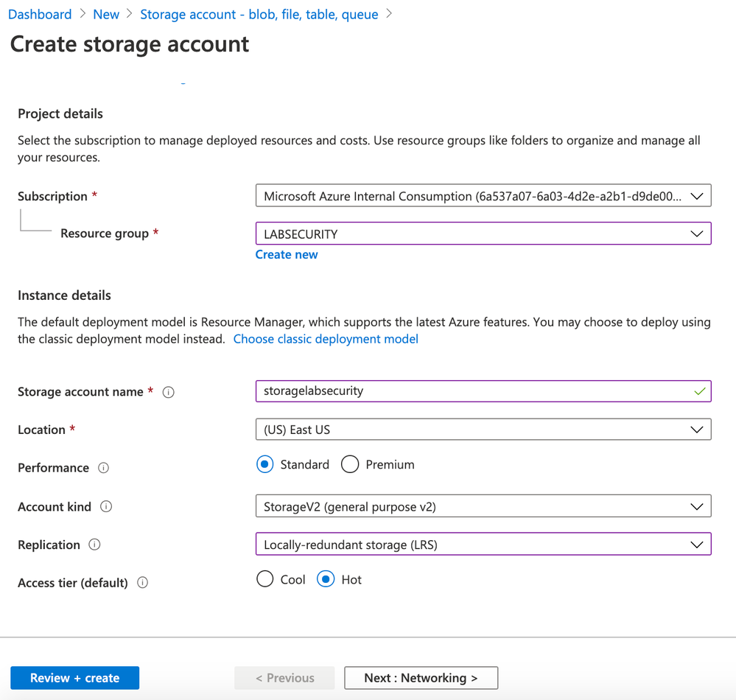This screenshot has height=700, width=736.
Task: Click the Performance info icon
Action: pyautogui.click(x=104, y=468)
